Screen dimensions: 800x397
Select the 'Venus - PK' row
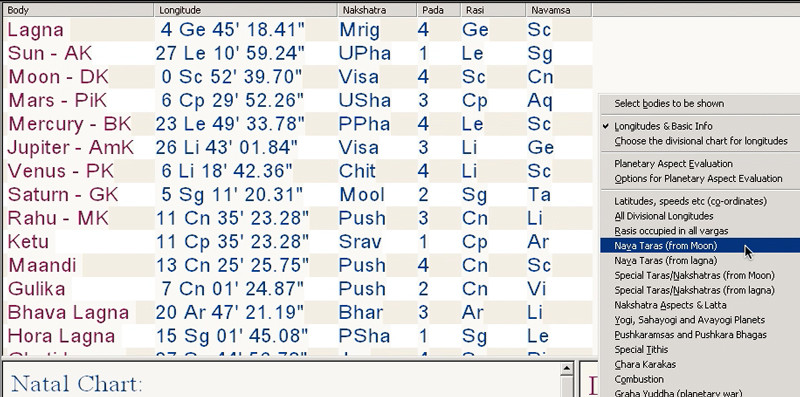pos(298,171)
